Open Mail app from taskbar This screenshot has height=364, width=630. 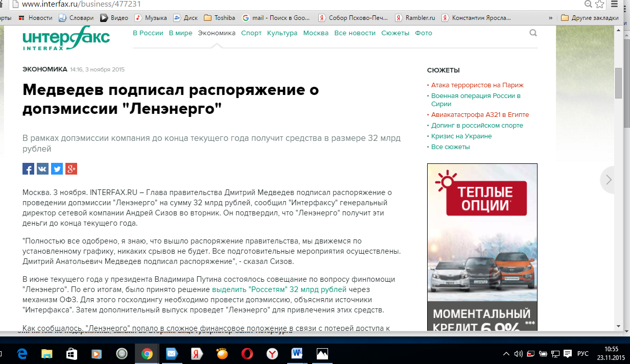pyautogui.click(x=172, y=353)
